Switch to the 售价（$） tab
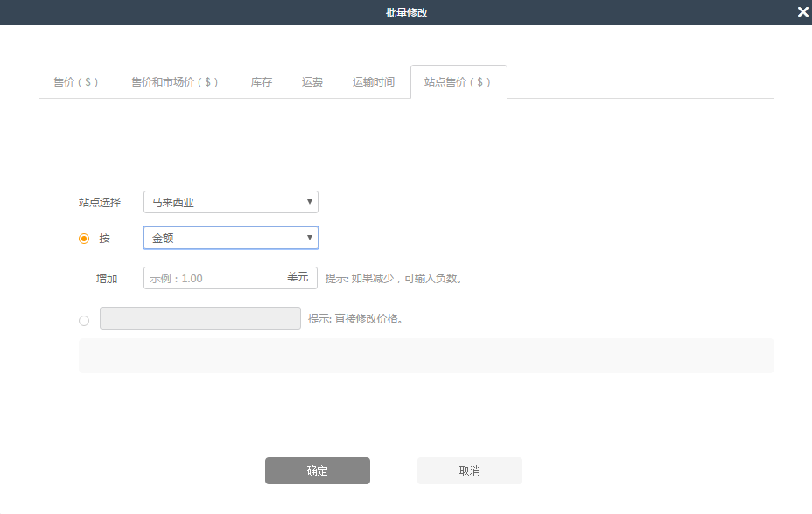The width and height of the screenshot is (812, 514). point(75,81)
